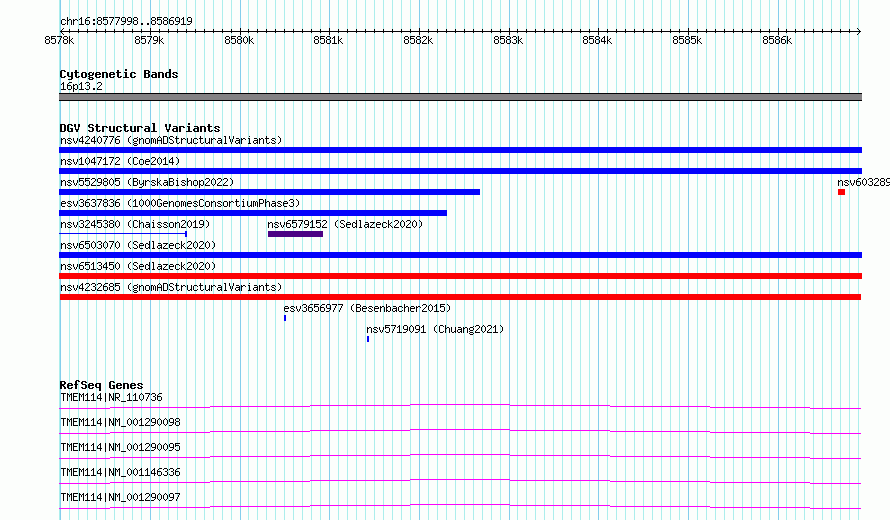The width and height of the screenshot is (890, 520).
Task: Select the magenta line for TMEM114|NM_001290095
Action: 460,456
